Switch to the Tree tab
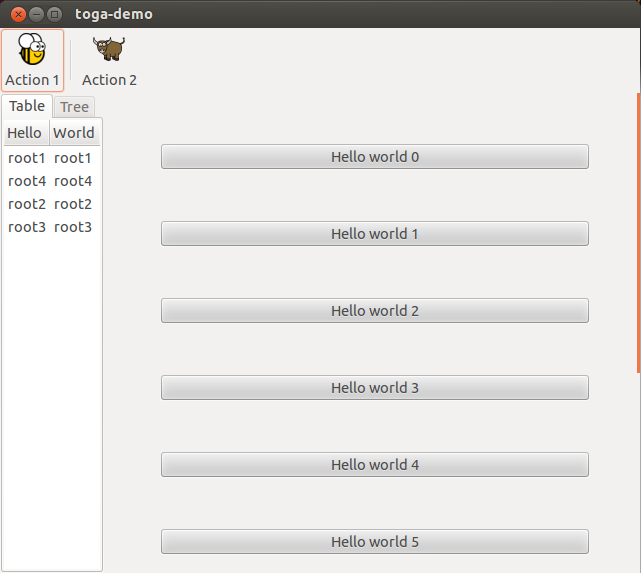Image resolution: width=641 pixels, height=573 pixels. pos(74,107)
